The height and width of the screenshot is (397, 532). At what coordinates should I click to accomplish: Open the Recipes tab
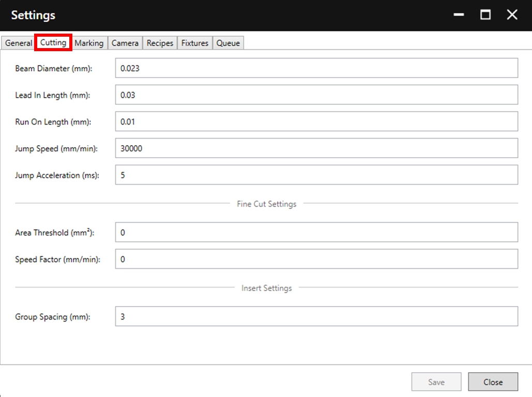[160, 43]
